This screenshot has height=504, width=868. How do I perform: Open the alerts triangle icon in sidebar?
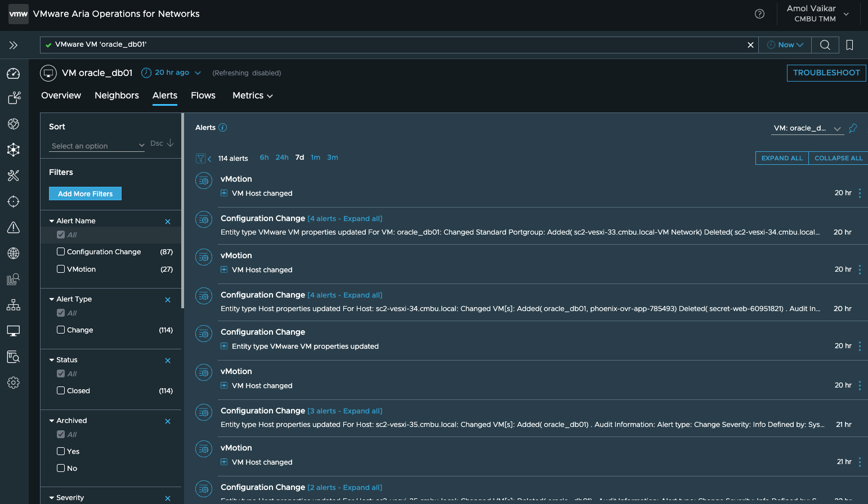coord(14,227)
